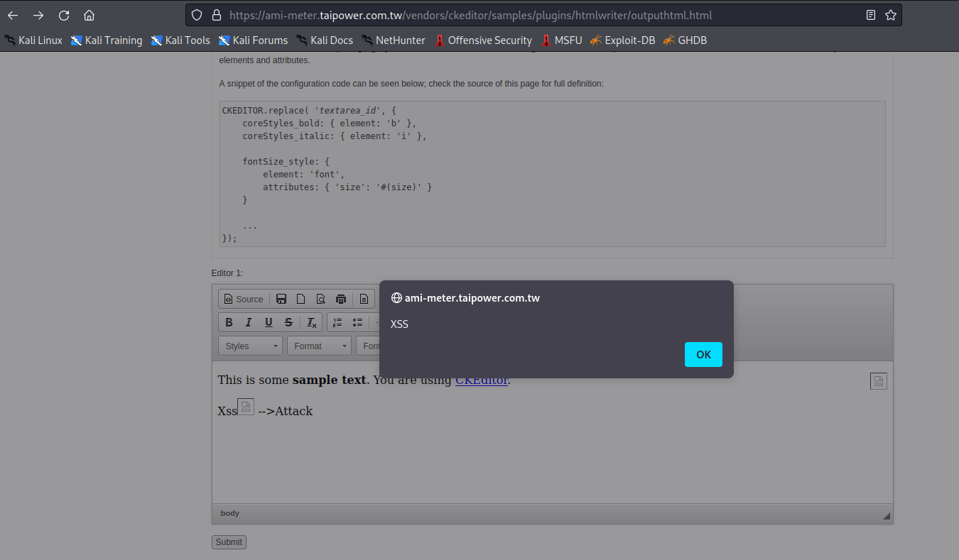Click the XSS message in the alert
959x560 pixels.
pyautogui.click(x=399, y=324)
